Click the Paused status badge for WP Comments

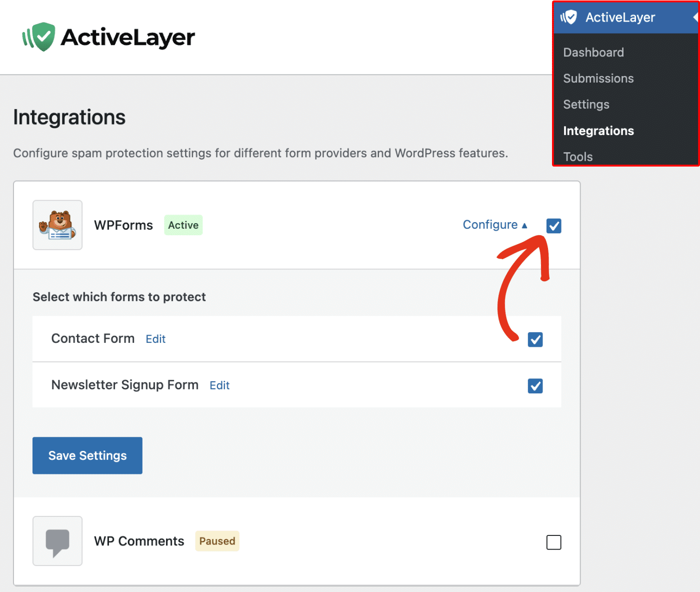[x=217, y=541]
